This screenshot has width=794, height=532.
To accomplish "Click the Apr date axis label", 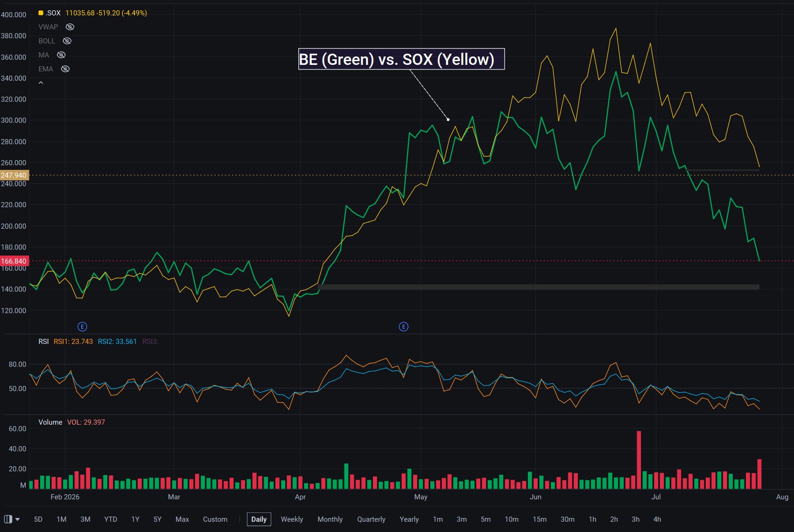I will (300, 497).
